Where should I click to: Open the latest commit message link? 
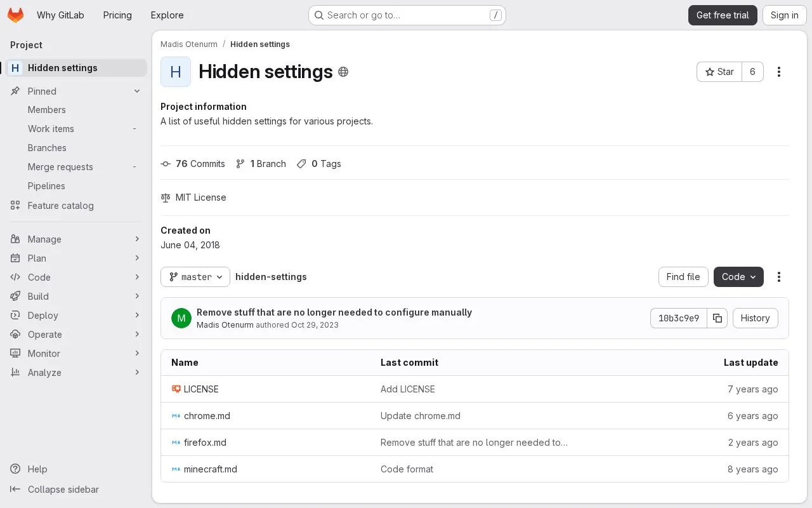pyautogui.click(x=334, y=312)
